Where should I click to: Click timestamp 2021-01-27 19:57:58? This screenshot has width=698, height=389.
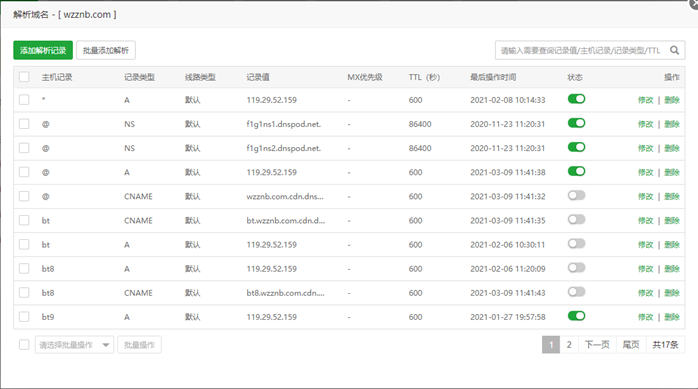coord(508,317)
